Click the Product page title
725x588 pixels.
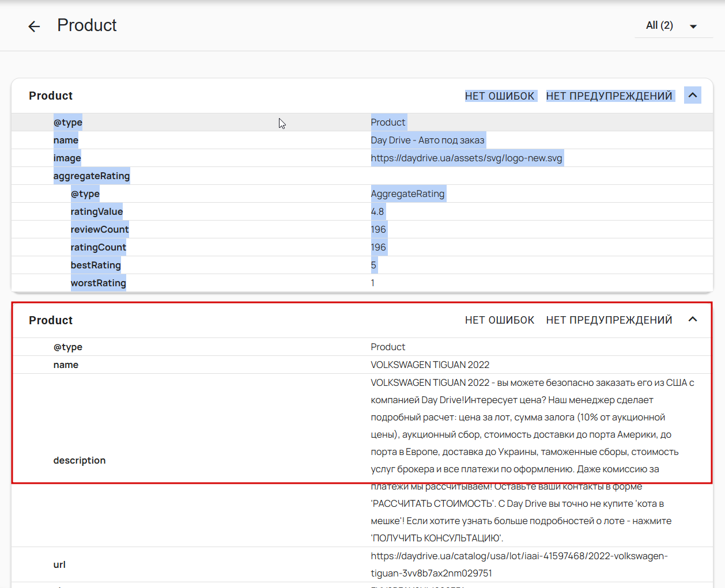(x=87, y=25)
